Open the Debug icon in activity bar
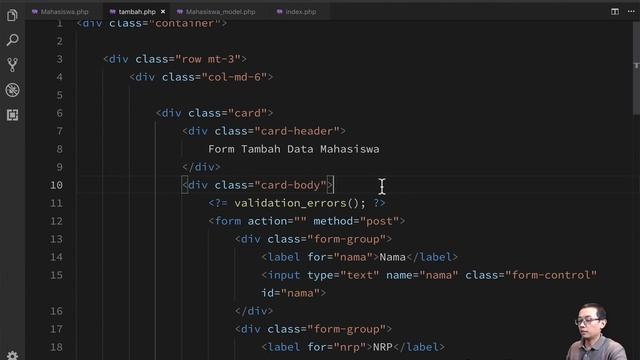Viewport: 640px width, 360px height. click(12, 90)
